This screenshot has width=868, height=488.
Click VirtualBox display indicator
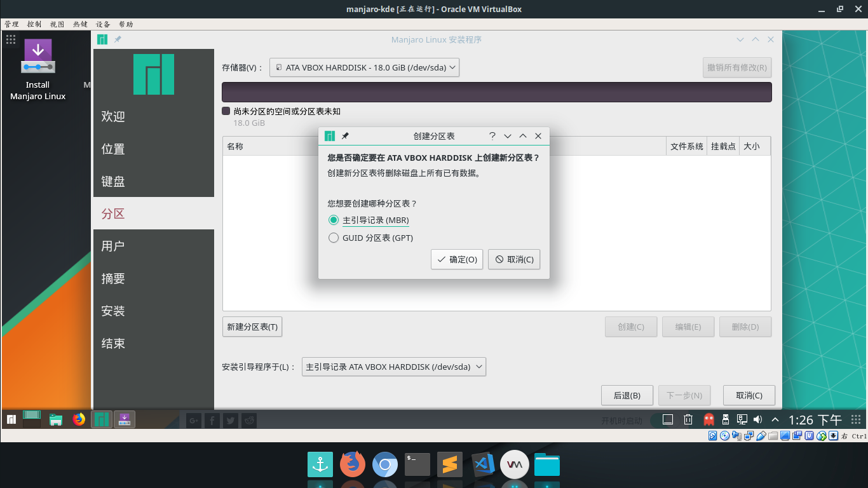(785, 436)
